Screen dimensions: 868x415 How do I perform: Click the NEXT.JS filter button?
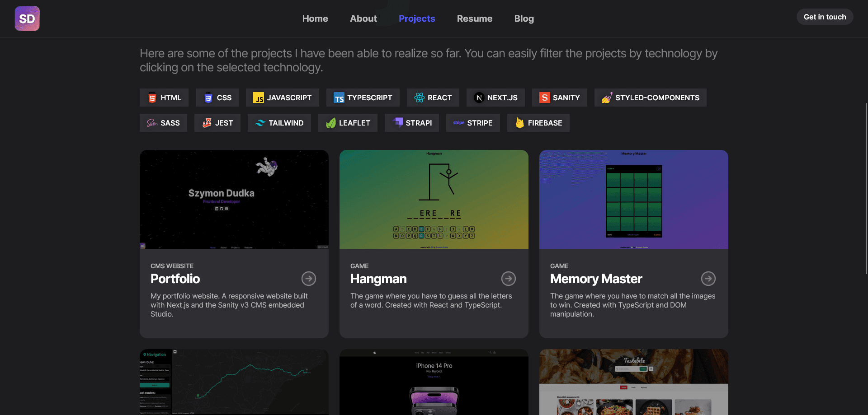pos(495,97)
